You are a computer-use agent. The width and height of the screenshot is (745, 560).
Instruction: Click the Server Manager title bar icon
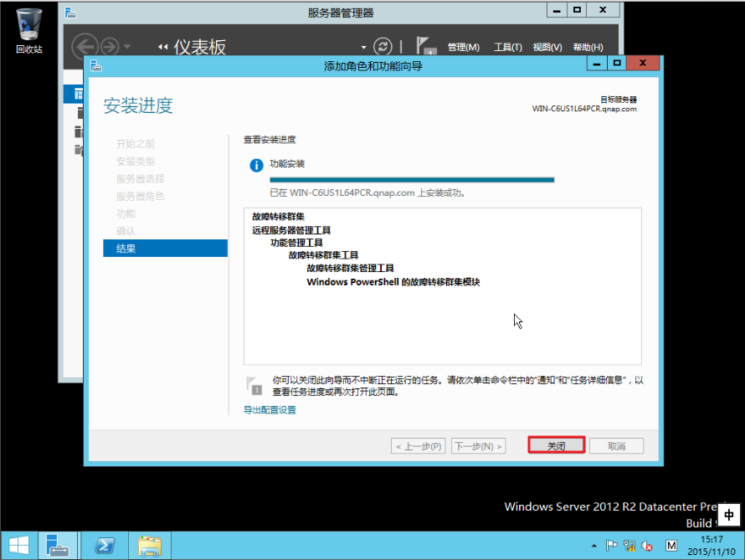[x=70, y=13]
